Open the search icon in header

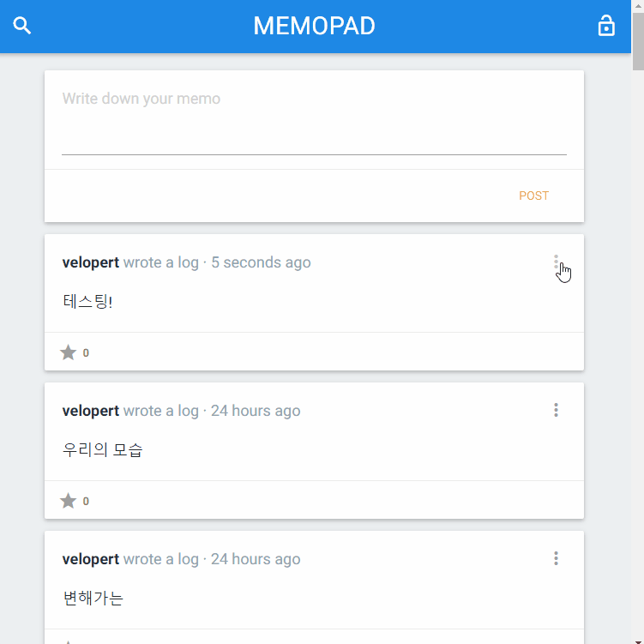(x=22, y=26)
